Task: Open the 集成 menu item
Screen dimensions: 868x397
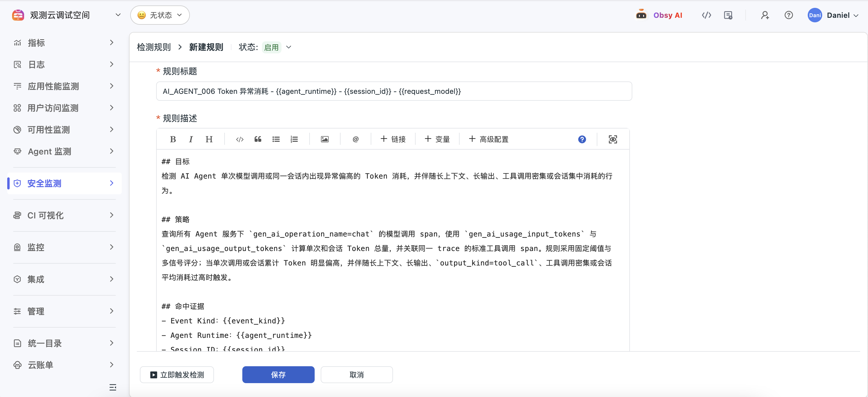Action: click(x=64, y=279)
